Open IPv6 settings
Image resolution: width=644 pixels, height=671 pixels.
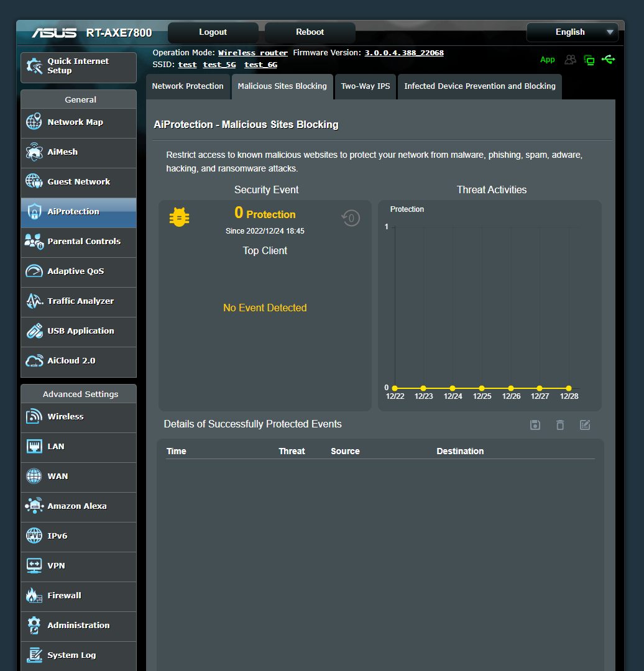click(78, 537)
